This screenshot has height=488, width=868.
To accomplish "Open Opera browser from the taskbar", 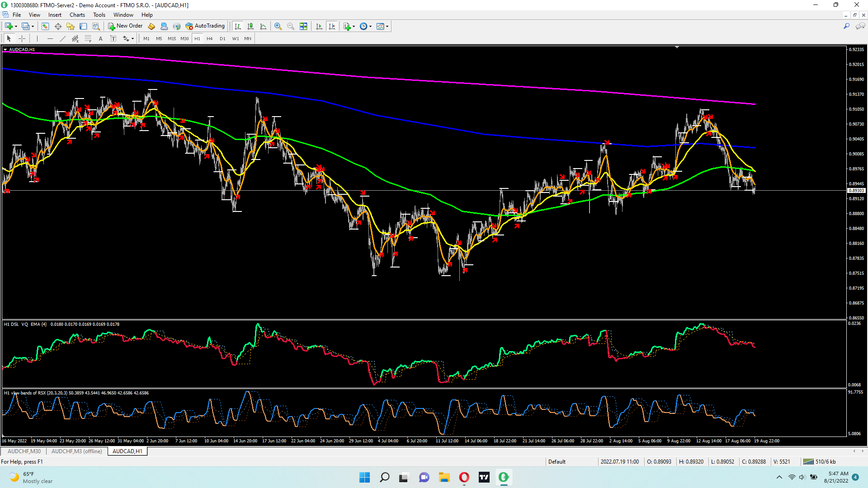I will click(x=464, y=477).
